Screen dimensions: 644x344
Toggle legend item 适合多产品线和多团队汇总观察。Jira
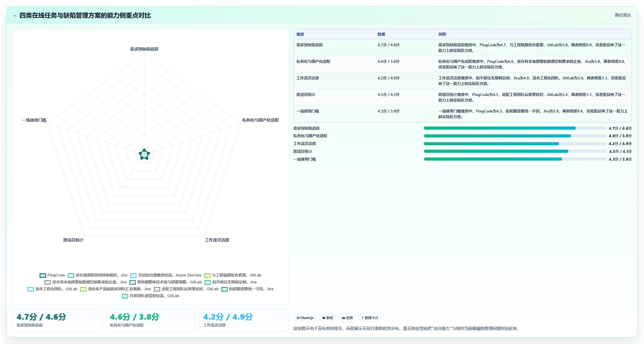(115, 289)
